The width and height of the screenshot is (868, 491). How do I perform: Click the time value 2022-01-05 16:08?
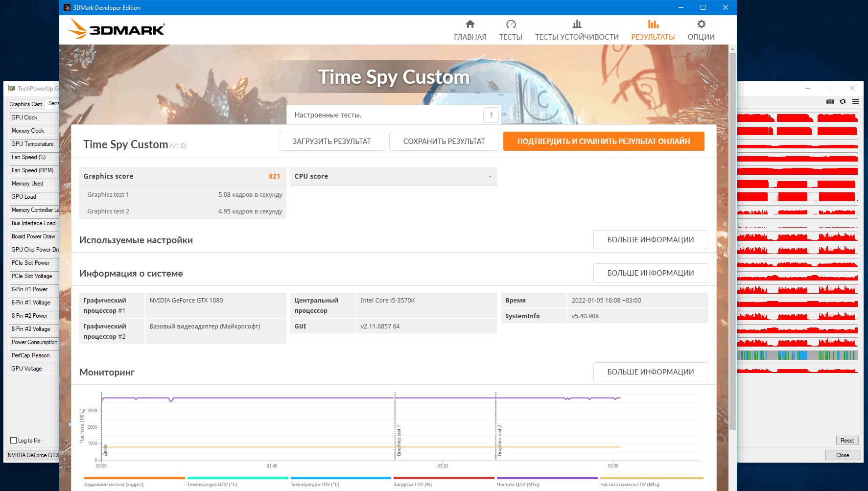[606, 301]
